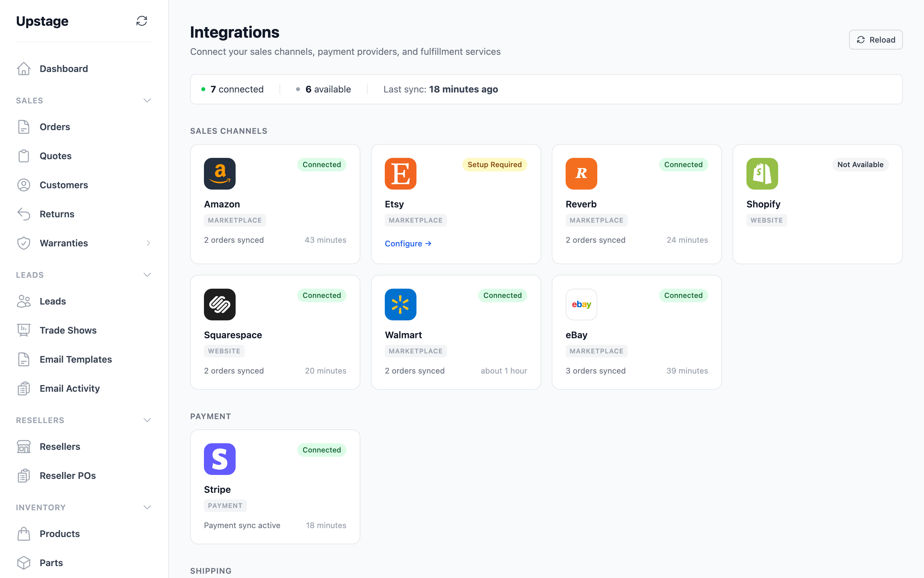Screen dimensions: 924x578
Task: Click the Etsy Setup Required badge
Action: coord(494,165)
